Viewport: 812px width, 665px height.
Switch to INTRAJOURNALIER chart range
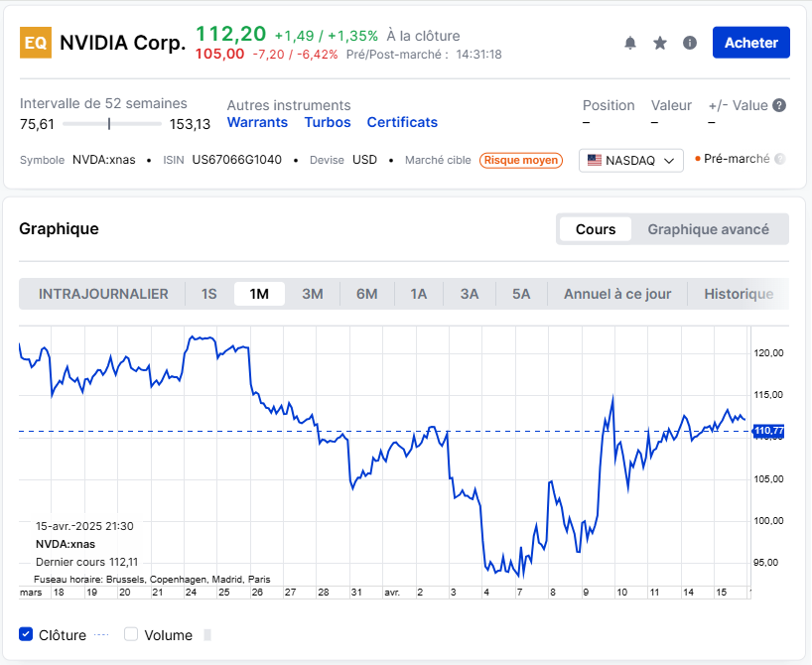(x=103, y=294)
